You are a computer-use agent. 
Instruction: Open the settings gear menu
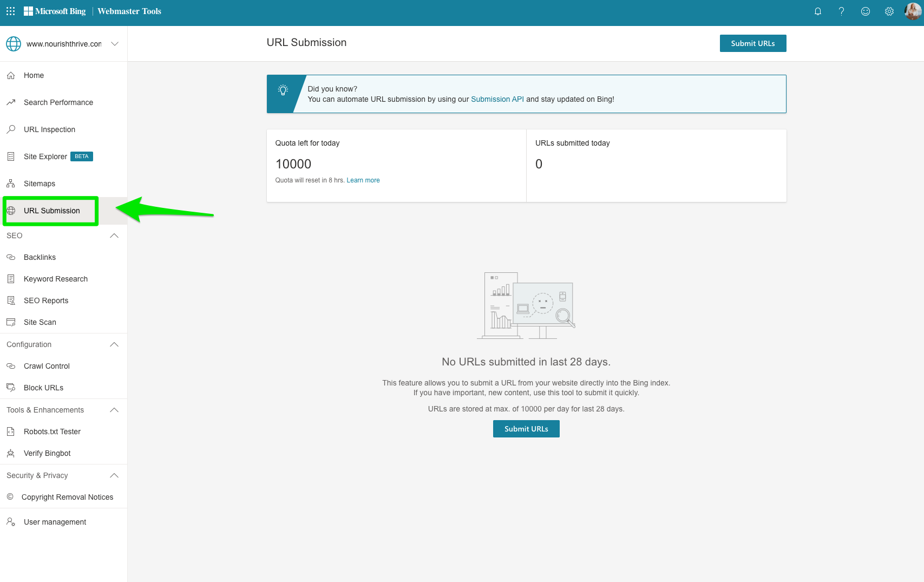(889, 11)
